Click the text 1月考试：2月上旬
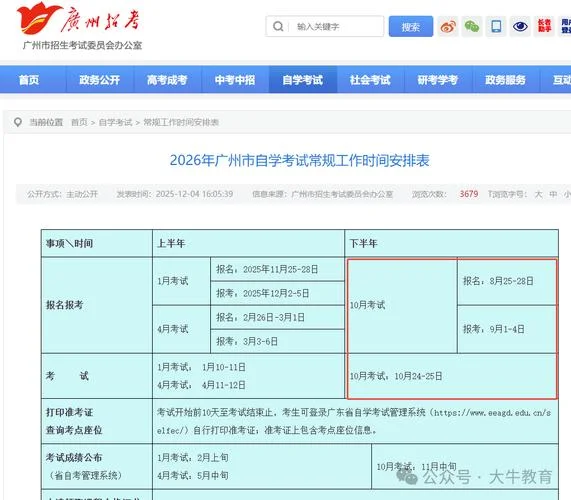The height and width of the screenshot is (500, 571). [x=193, y=457]
